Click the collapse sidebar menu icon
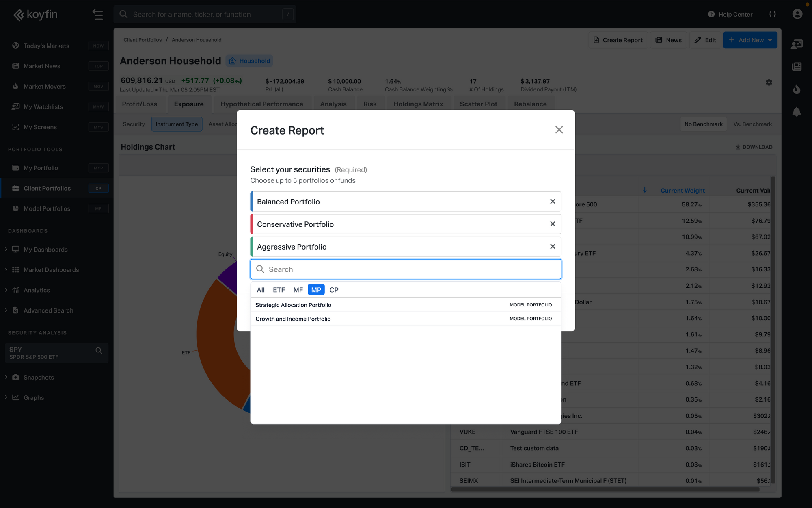The width and height of the screenshot is (812, 508). coord(97,15)
